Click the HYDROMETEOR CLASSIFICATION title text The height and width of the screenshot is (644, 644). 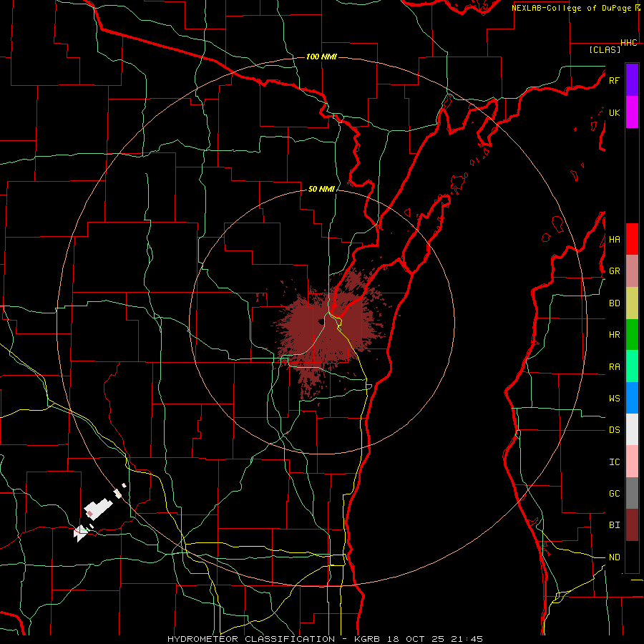tap(251, 639)
